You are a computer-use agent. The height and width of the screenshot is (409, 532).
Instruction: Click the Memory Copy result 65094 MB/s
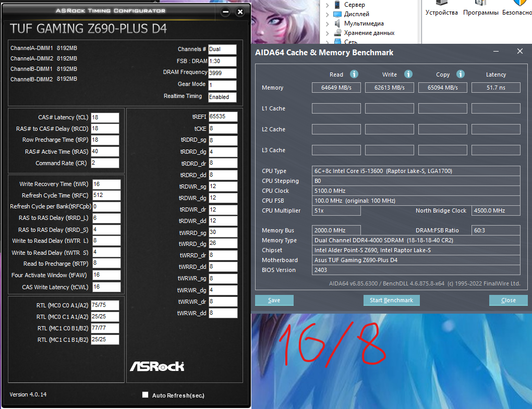[x=443, y=88]
